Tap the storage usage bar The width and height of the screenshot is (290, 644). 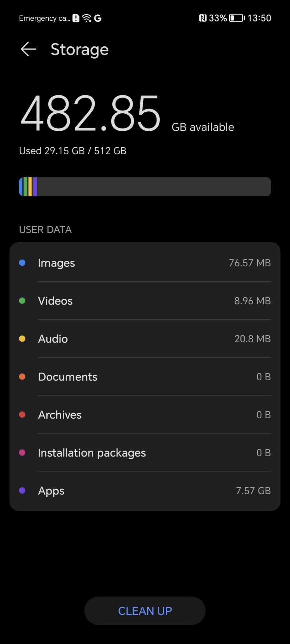145,187
